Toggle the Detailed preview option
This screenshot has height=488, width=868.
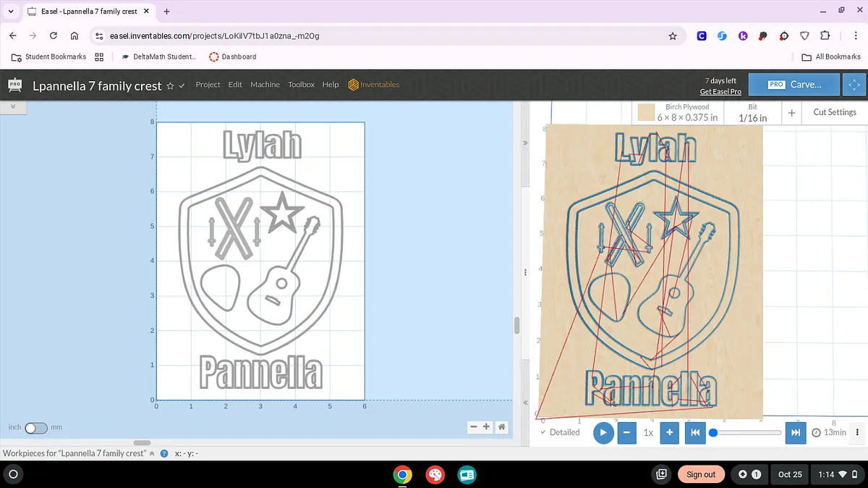[x=560, y=432]
